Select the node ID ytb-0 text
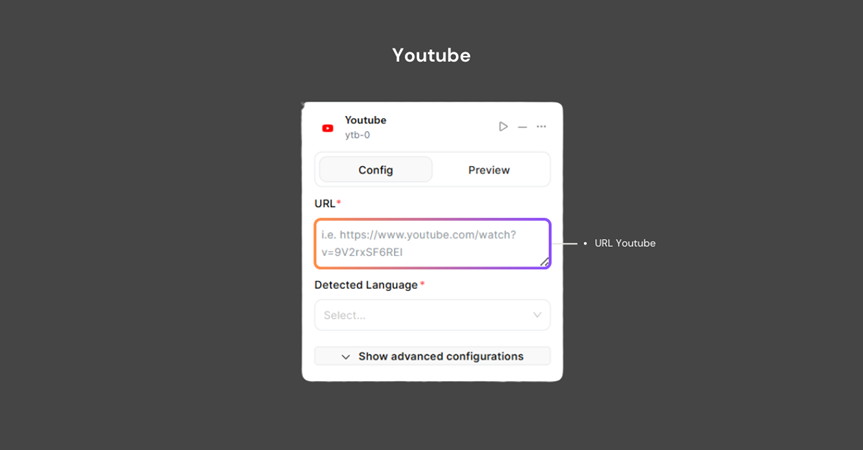Viewport: 863px width, 450px height. tap(358, 135)
